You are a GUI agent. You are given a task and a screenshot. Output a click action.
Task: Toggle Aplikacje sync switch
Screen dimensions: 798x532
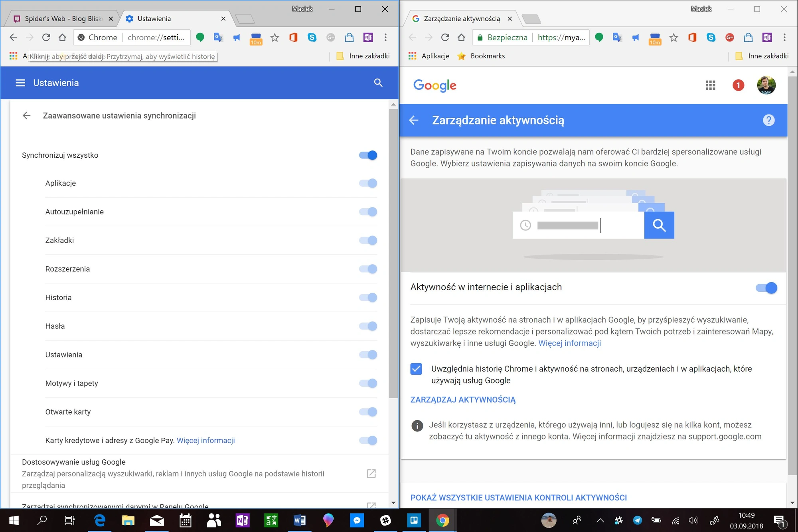(368, 183)
